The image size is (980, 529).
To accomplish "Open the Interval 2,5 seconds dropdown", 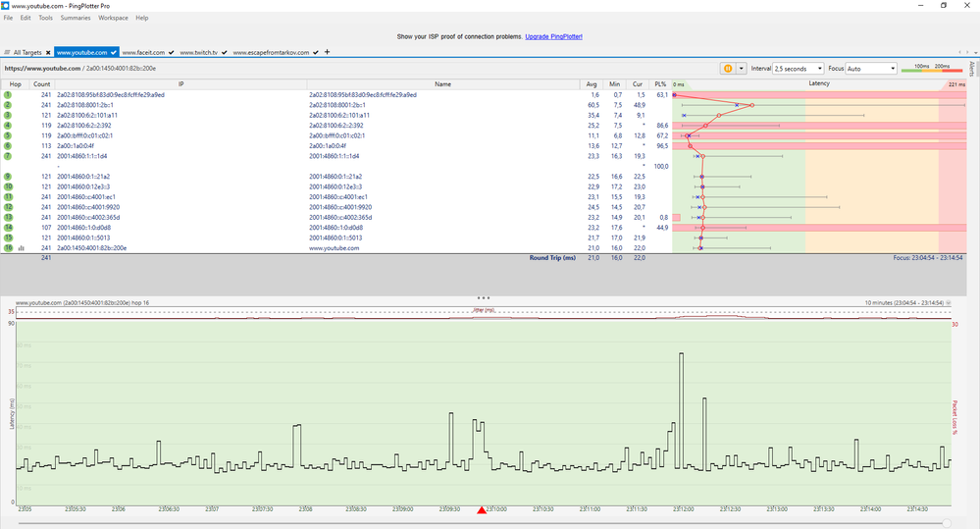I will coord(799,69).
